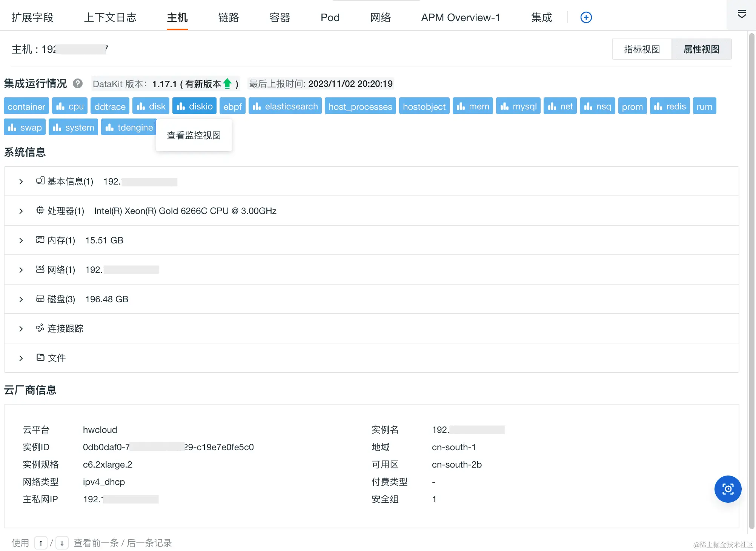Open the diskio integration tag
Screen dimensions: 756x551
click(194, 106)
